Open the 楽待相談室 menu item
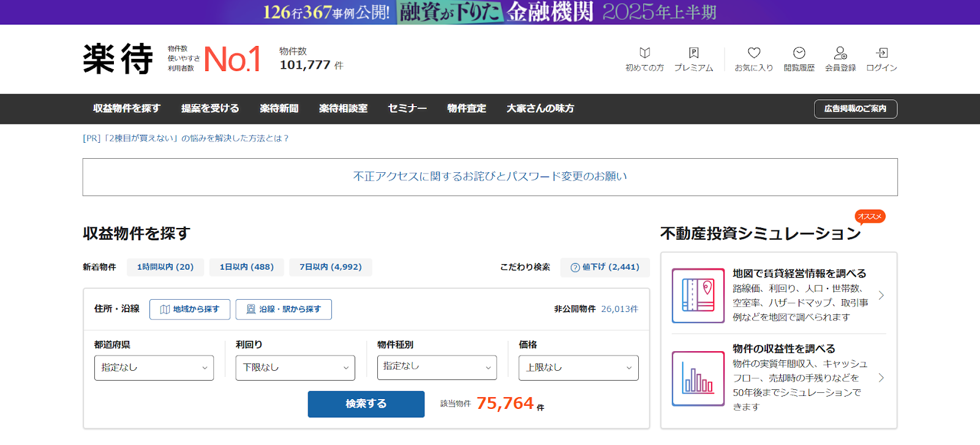 (x=343, y=108)
